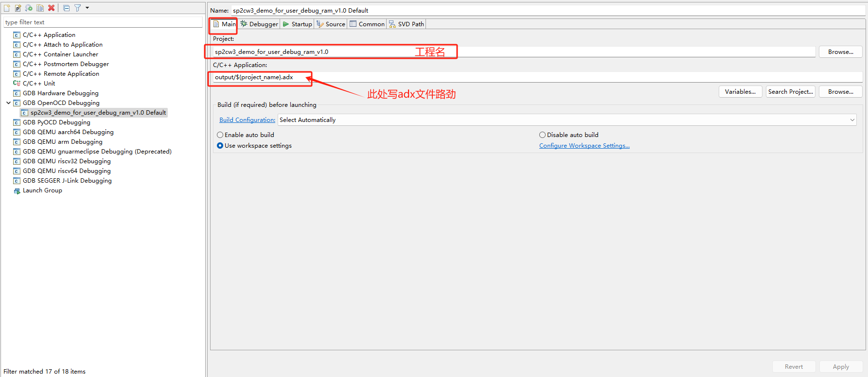Click the type filter text input field
This screenshot has width=868, height=377.
[x=103, y=22]
